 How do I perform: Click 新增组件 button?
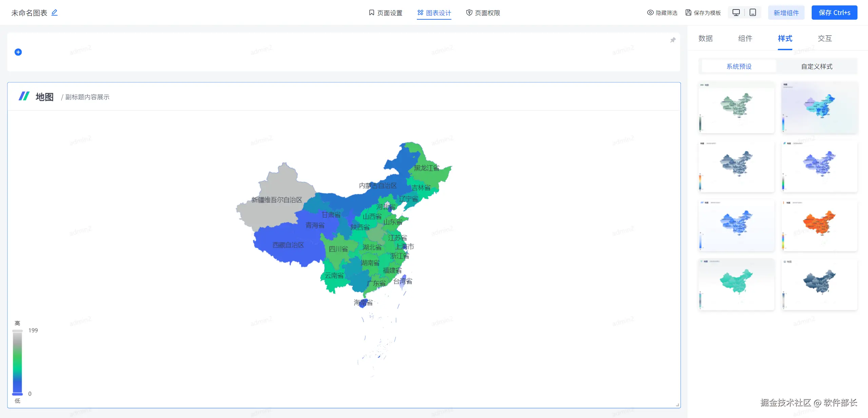[x=786, y=13]
